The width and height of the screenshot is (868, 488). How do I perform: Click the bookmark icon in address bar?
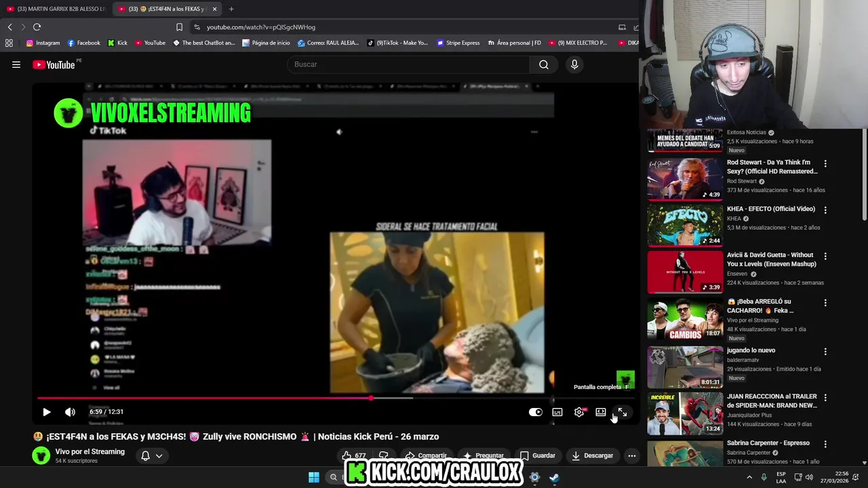[179, 27]
